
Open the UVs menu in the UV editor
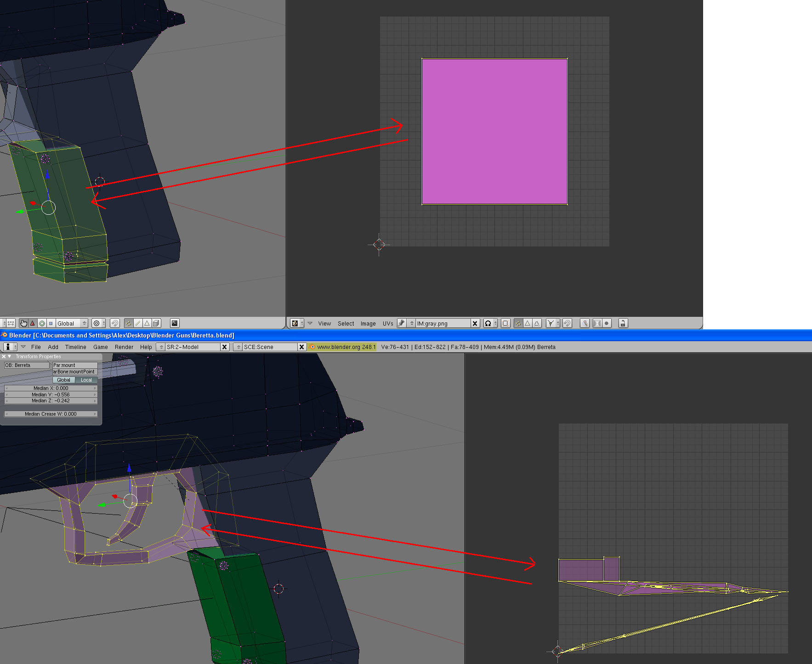coord(388,323)
